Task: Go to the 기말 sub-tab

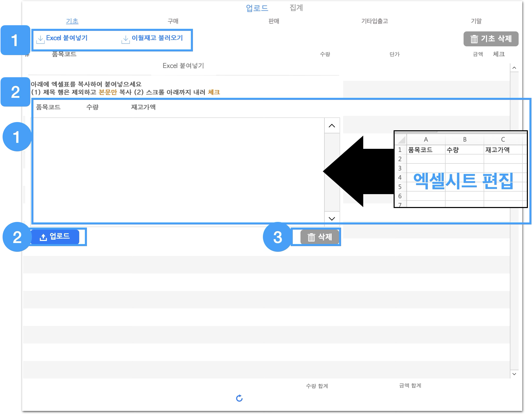Action: [x=476, y=21]
